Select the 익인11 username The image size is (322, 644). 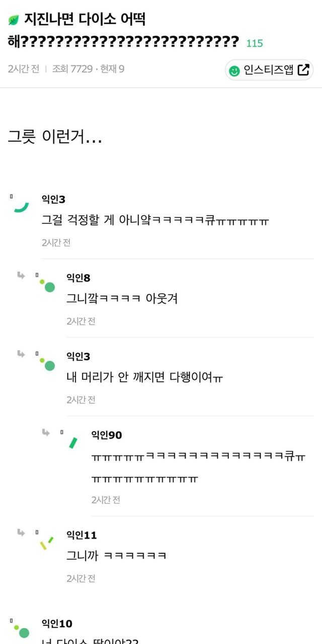[82, 535]
